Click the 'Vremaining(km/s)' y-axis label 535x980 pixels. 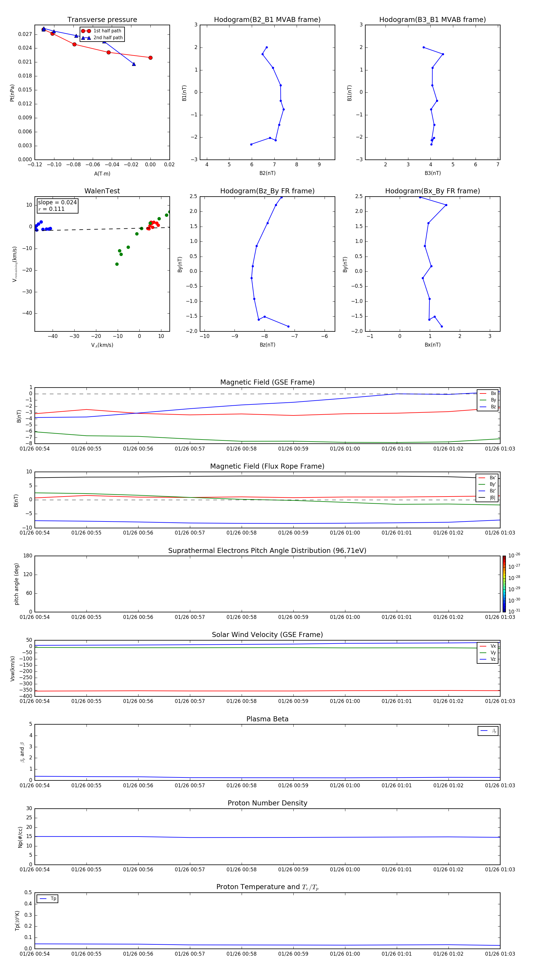tap(15, 264)
